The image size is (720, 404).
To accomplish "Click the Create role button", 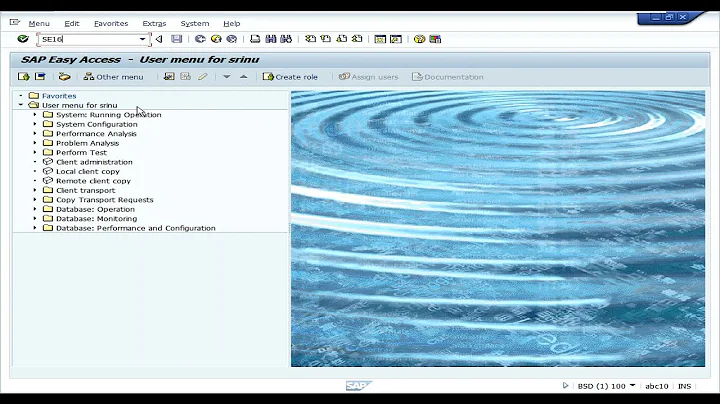I will (x=290, y=77).
